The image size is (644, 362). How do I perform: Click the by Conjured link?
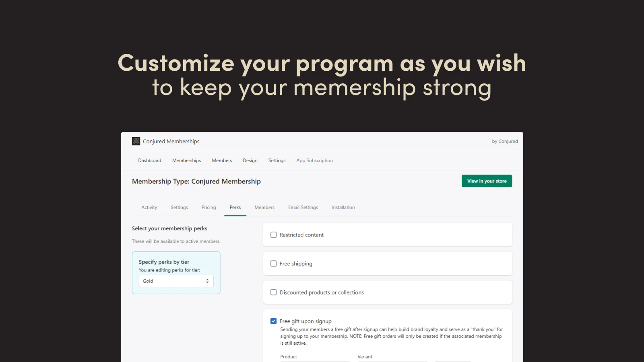pyautogui.click(x=505, y=142)
